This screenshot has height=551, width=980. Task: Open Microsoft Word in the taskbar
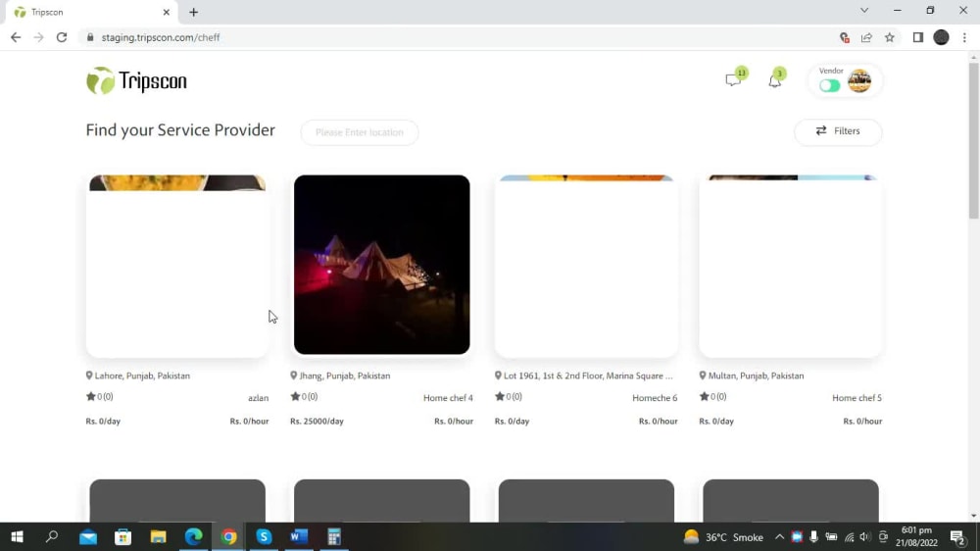point(299,536)
